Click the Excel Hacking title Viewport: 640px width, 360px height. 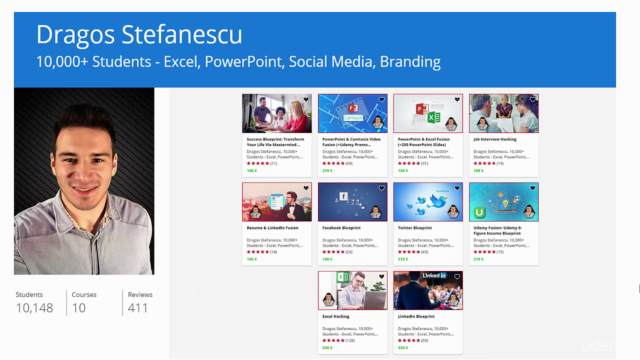click(336, 316)
